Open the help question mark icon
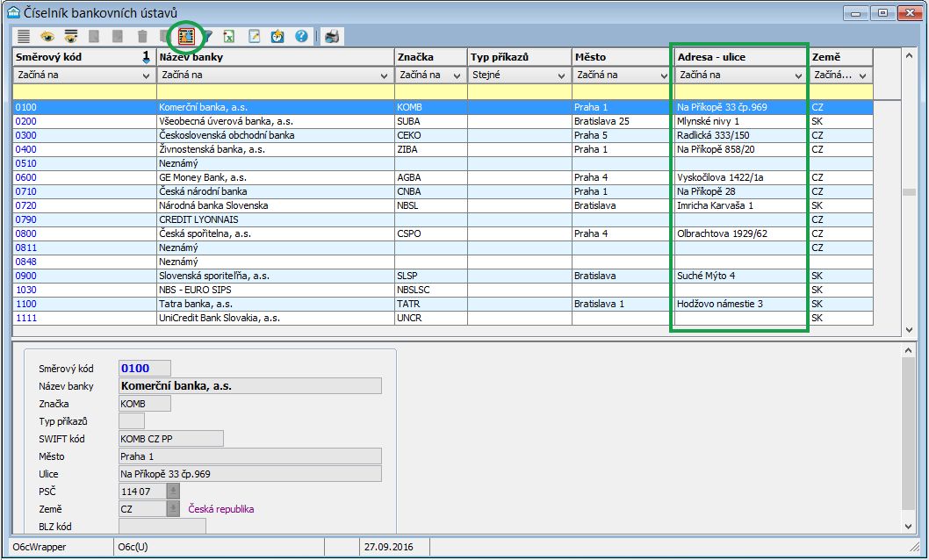This screenshot has width=929, height=560. coord(301,36)
